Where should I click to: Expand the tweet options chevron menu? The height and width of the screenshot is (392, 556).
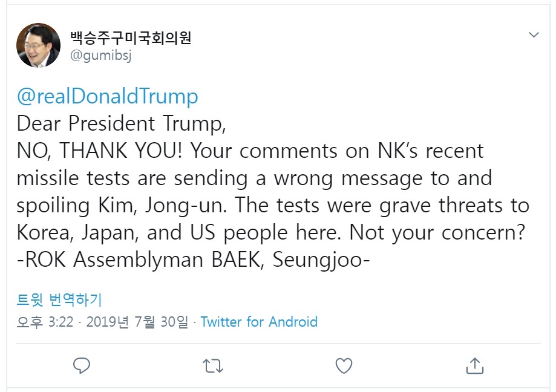pos(534,34)
